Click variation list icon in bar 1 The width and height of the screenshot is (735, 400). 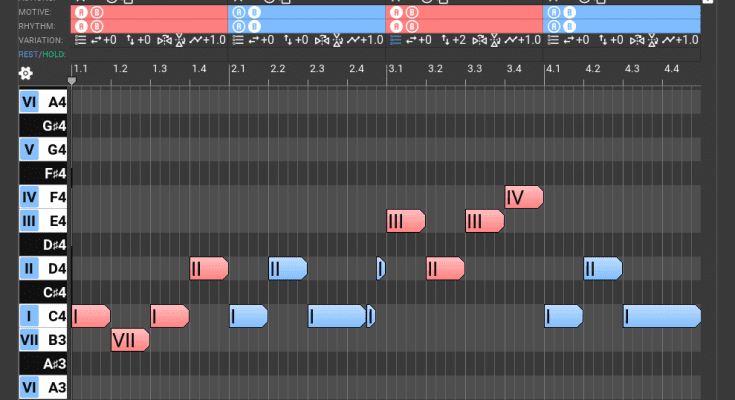[78, 40]
